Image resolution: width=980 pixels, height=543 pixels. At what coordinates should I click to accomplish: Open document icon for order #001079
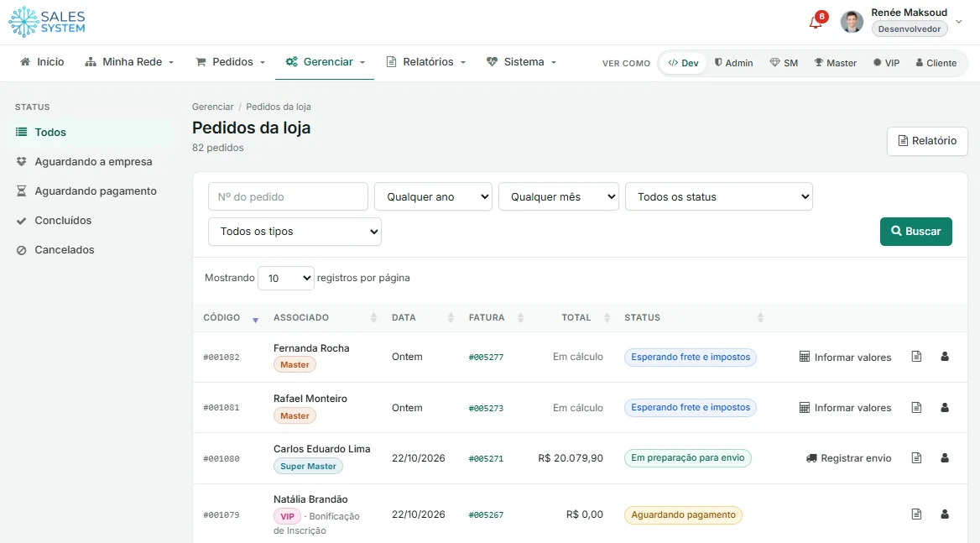point(916,514)
